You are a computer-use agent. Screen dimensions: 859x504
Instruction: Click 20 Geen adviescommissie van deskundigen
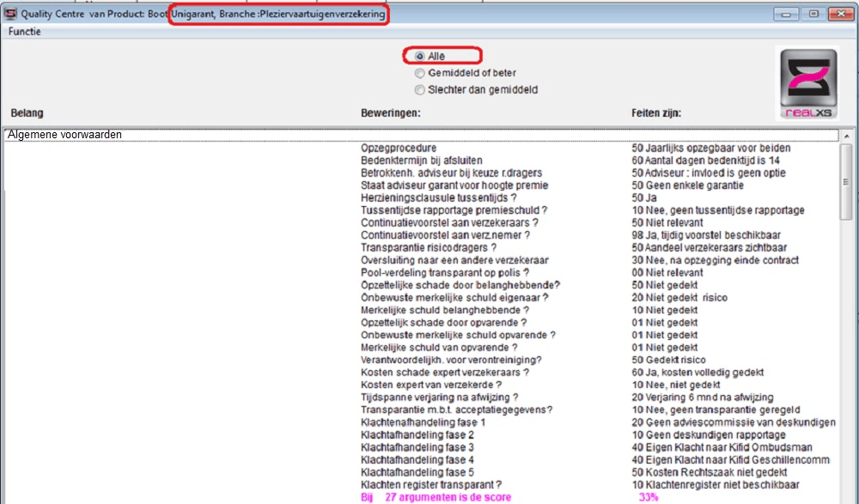[734, 423]
